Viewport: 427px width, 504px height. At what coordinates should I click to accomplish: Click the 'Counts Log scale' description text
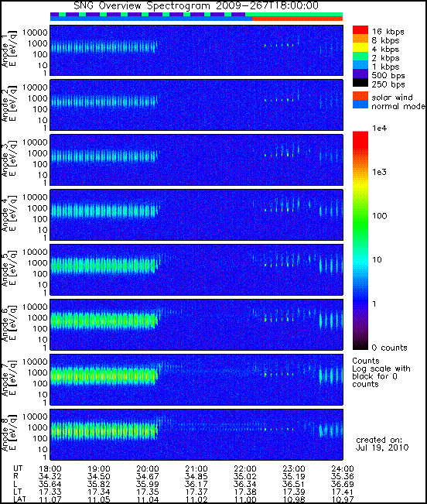(381, 372)
